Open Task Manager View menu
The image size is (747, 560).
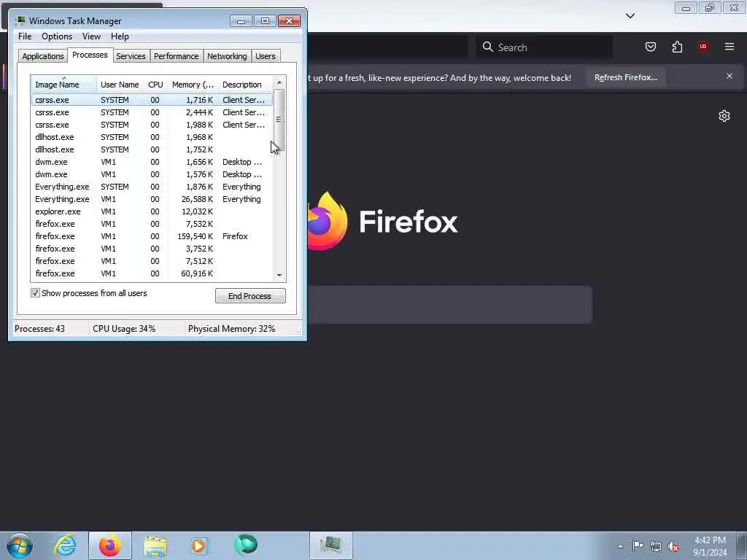tap(91, 36)
